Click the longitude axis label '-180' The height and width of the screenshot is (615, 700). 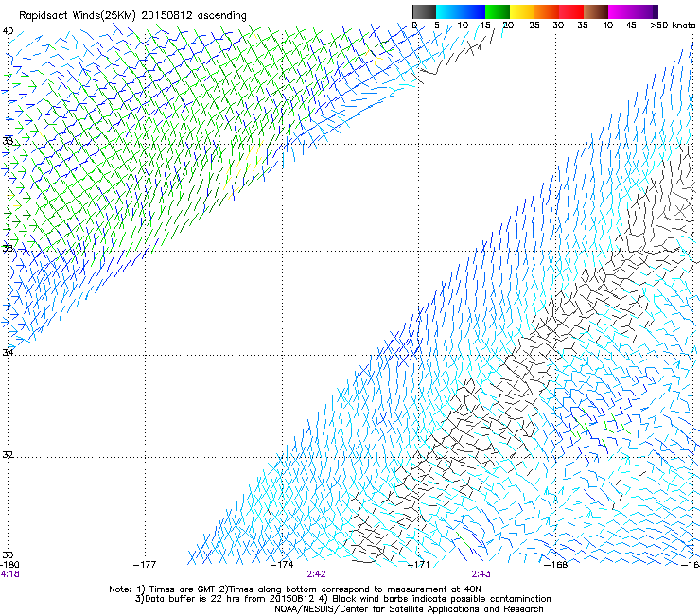tap(10, 565)
